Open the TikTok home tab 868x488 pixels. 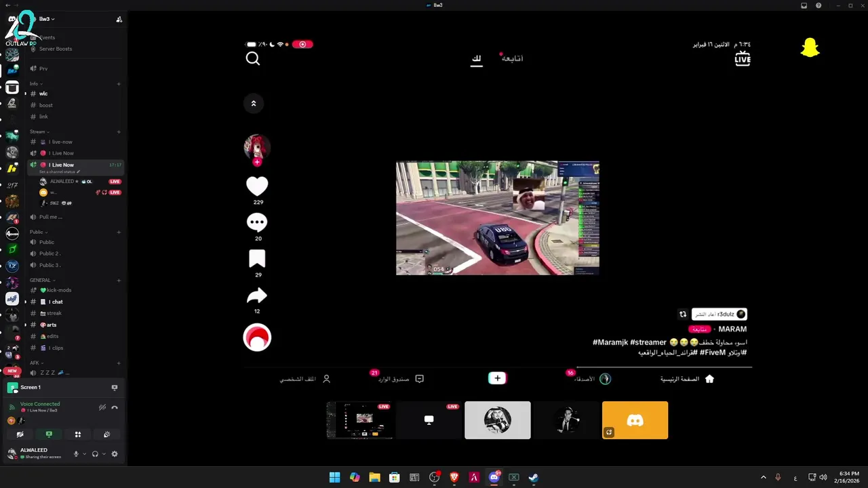point(688,379)
